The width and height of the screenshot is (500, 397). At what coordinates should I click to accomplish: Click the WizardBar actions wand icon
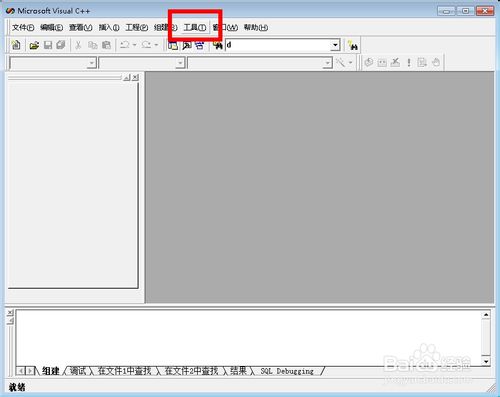[340, 62]
